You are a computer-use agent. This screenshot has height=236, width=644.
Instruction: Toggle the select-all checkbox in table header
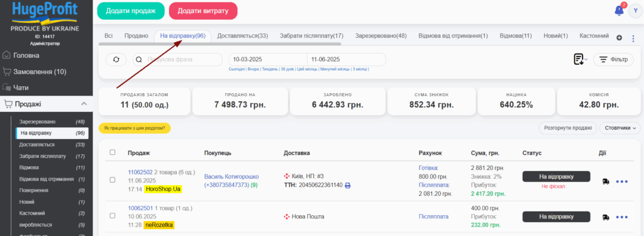pyautogui.click(x=113, y=152)
